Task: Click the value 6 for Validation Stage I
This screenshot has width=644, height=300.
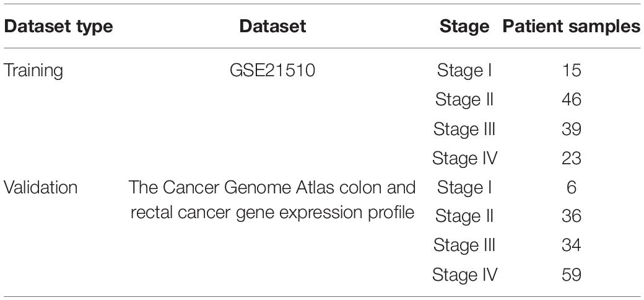Action: 572,187
